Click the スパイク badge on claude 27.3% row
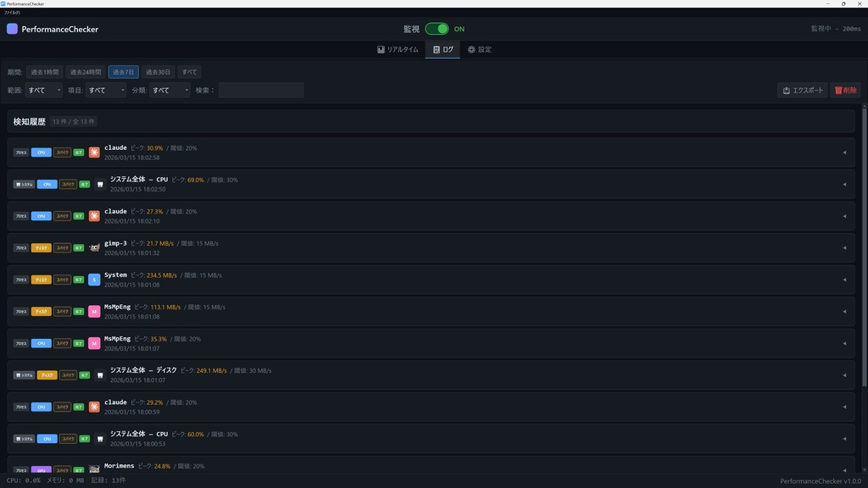The width and height of the screenshot is (868, 488). (62, 216)
